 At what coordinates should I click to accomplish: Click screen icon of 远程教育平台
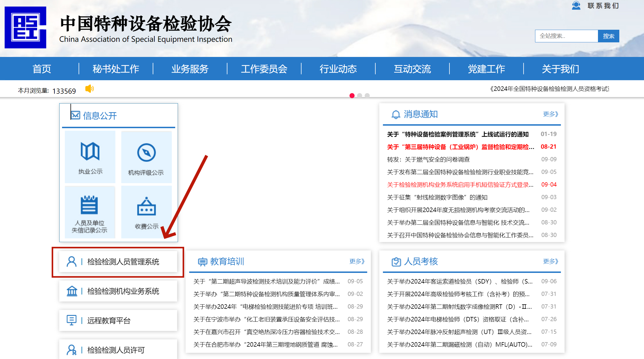coord(72,320)
